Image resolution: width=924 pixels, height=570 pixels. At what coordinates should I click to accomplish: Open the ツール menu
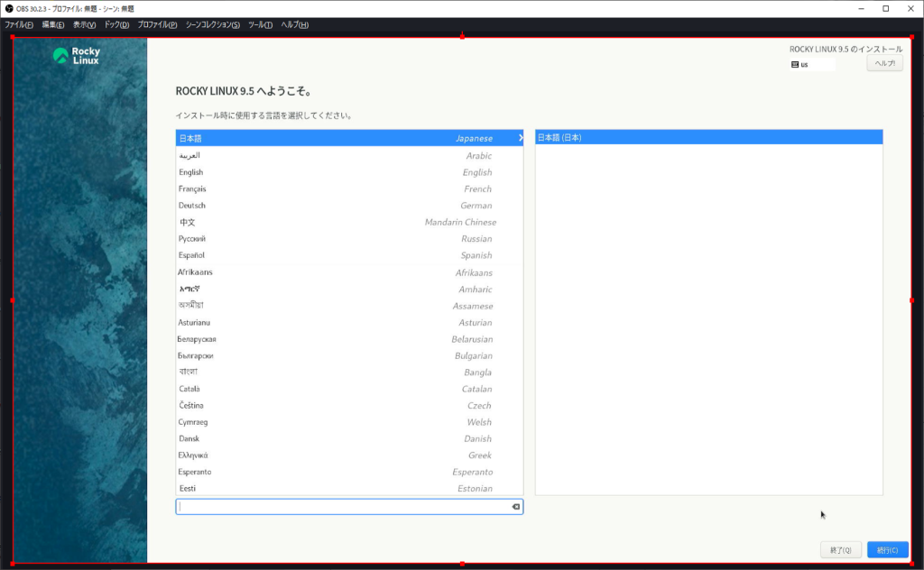point(260,24)
